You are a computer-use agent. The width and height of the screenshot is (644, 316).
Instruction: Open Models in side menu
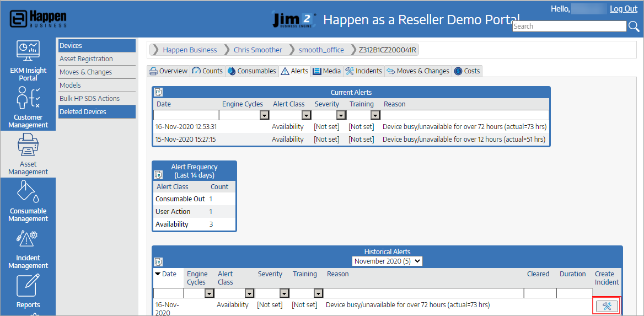pos(97,85)
